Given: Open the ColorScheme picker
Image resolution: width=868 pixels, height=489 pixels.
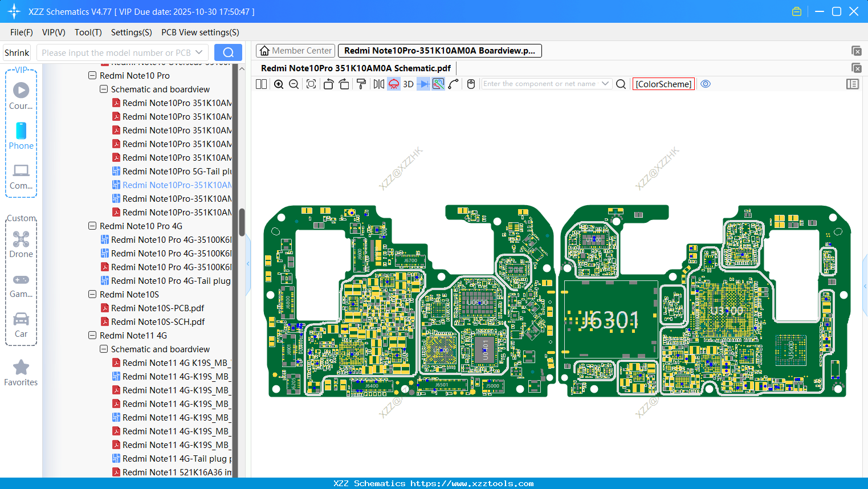Looking at the screenshot, I should tap(663, 84).
